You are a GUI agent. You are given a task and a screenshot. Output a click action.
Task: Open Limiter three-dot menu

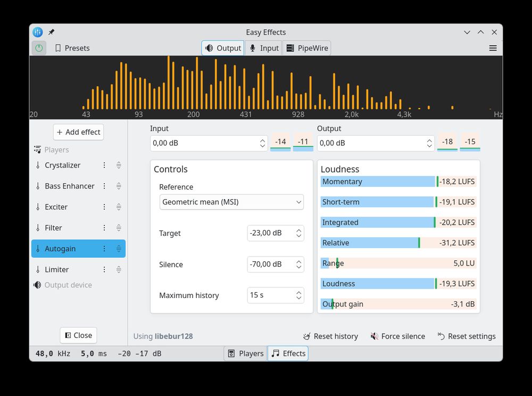(x=104, y=269)
